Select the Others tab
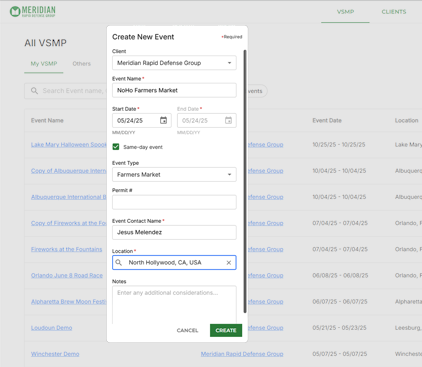Viewport: 422px width, 367px height. (x=82, y=64)
